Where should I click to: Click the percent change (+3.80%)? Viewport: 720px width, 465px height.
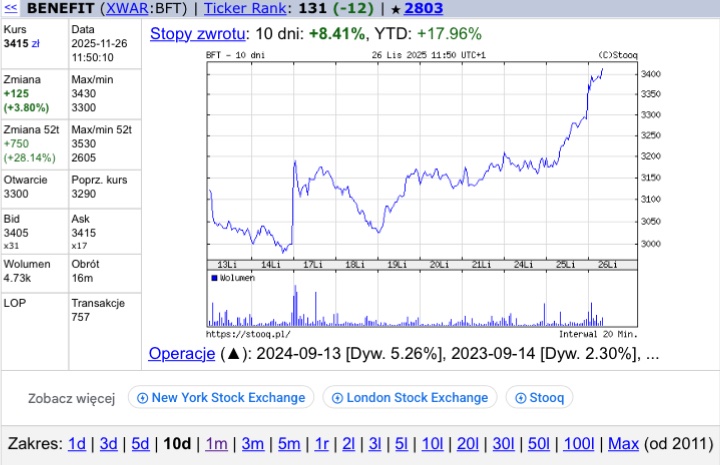26,108
